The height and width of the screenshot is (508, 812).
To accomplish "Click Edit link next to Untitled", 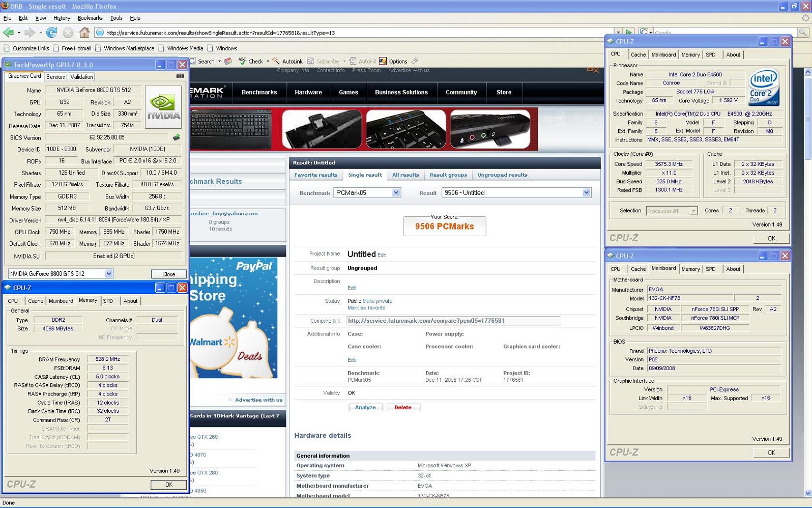I will 381,255.
